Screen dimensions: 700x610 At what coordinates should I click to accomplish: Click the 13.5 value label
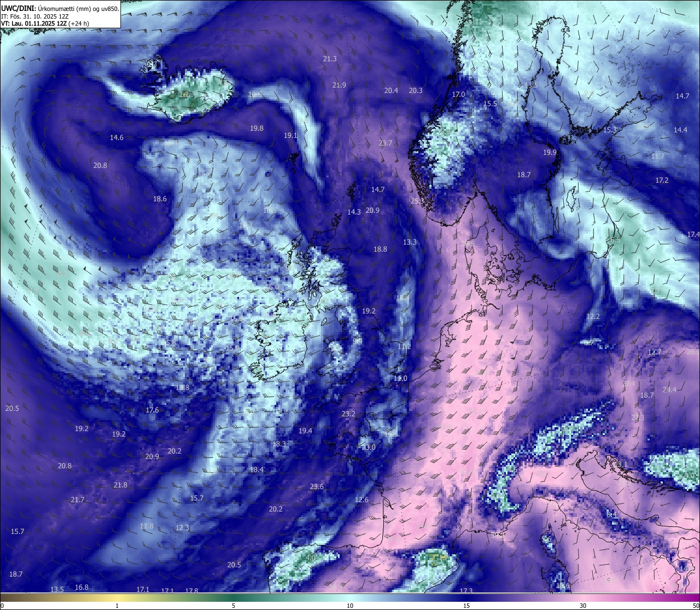pos(57,589)
